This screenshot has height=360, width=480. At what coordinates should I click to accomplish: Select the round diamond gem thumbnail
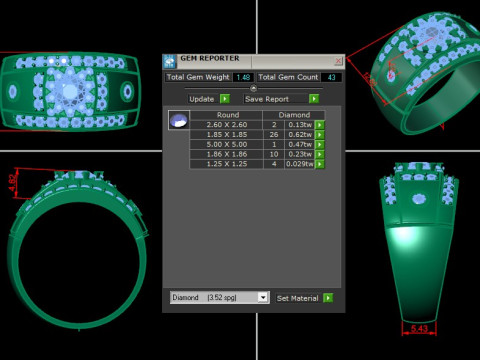pos(179,120)
